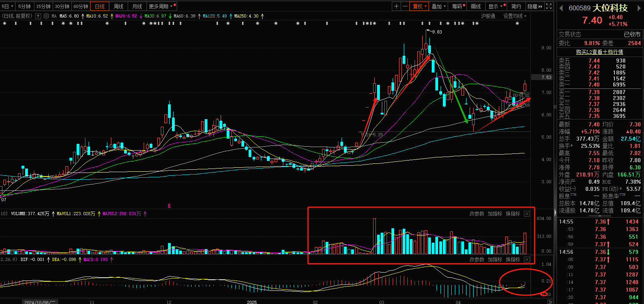Close the MACD indicator panel
Viewport: 644px width, 304px height.
[x=527, y=260]
